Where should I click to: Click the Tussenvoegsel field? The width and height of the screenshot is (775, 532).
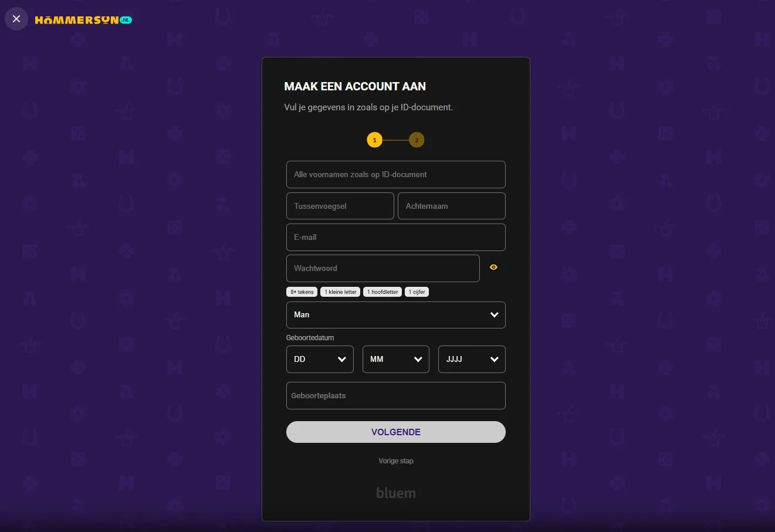click(x=340, y=206)
